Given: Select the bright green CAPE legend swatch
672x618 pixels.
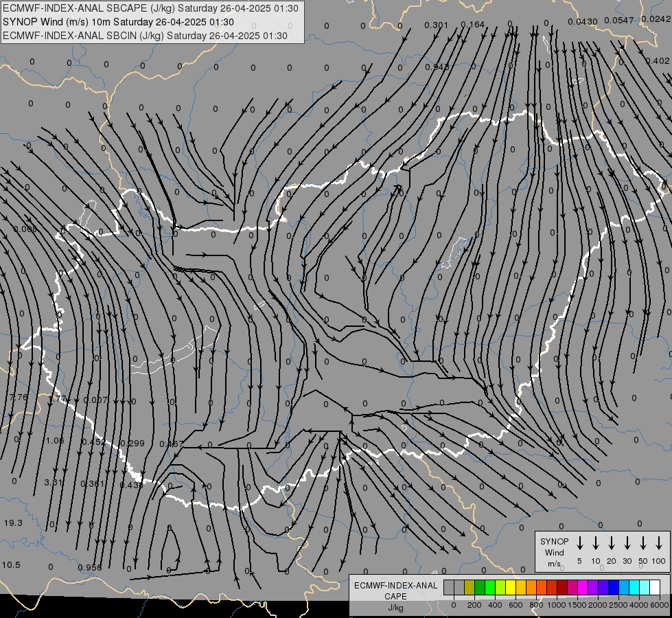Looking at the screenshot, I should tap(490, 587).
